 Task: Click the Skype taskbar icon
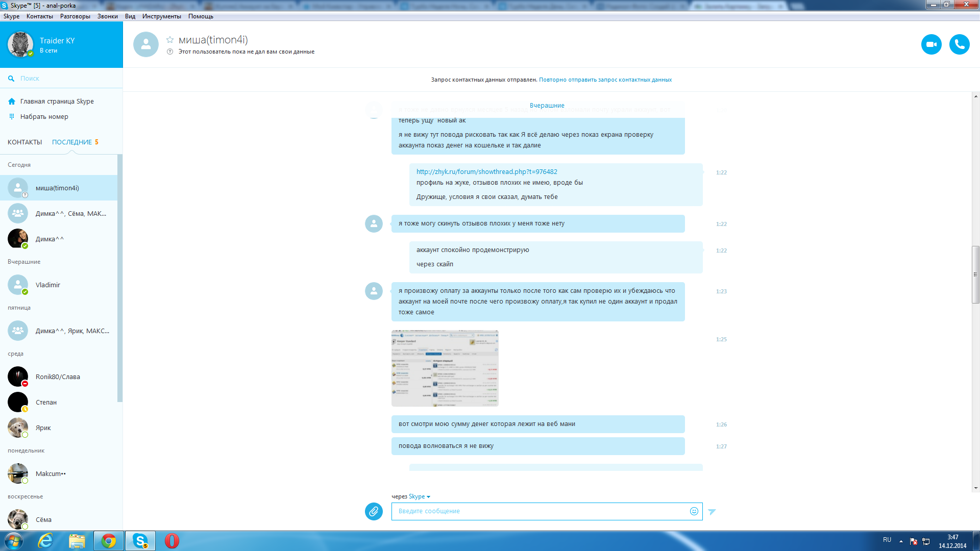[x=140, y=541]
